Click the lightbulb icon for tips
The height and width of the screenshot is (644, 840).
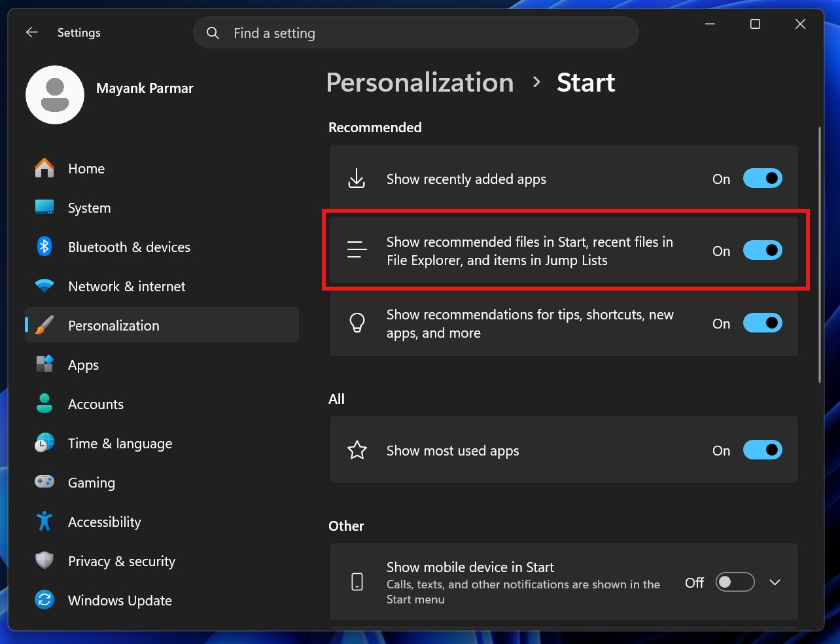point(357,323)
